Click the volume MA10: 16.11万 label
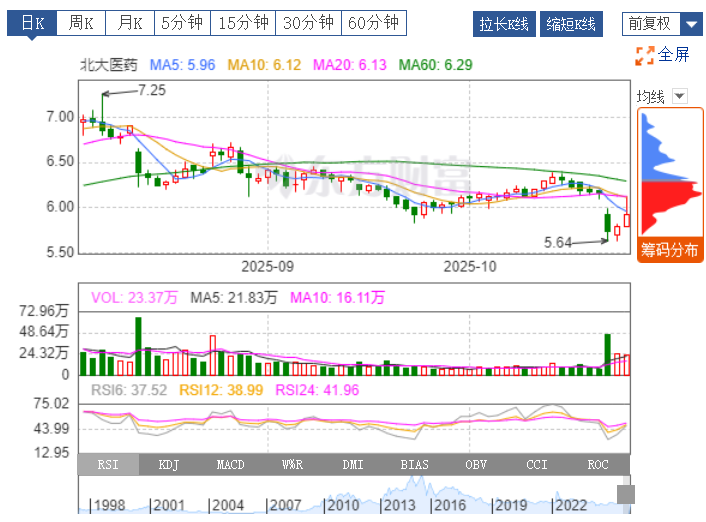Image resolution: width=706 pixels, height=522 pixels. click(x=337, y=298)
